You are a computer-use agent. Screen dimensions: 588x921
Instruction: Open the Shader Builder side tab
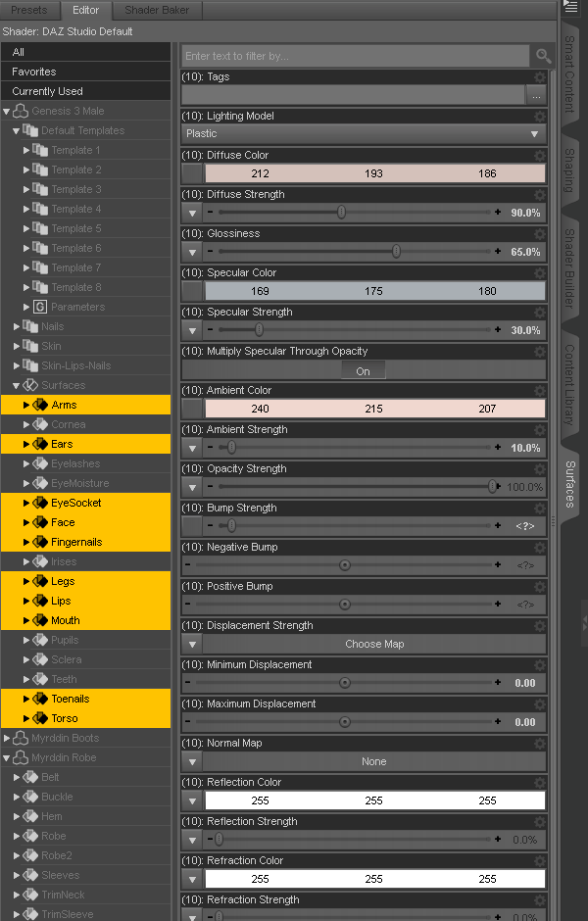[x=569, y=268]
